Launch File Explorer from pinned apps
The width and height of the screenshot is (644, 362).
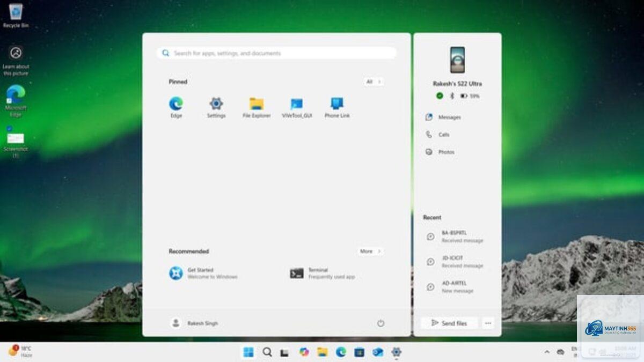coord(257,107)
